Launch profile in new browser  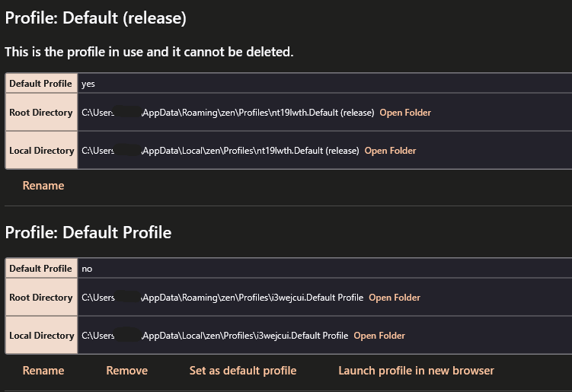pyautogui.click(x=416, y=371)
